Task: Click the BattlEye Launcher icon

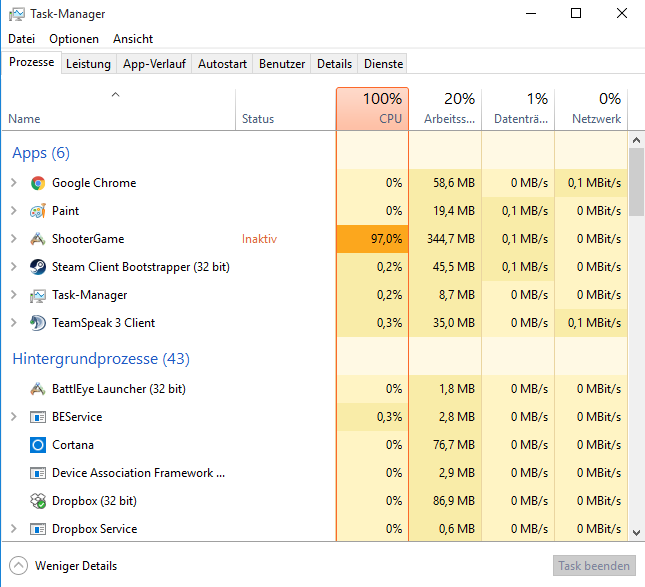Action: tap(38, 389)
